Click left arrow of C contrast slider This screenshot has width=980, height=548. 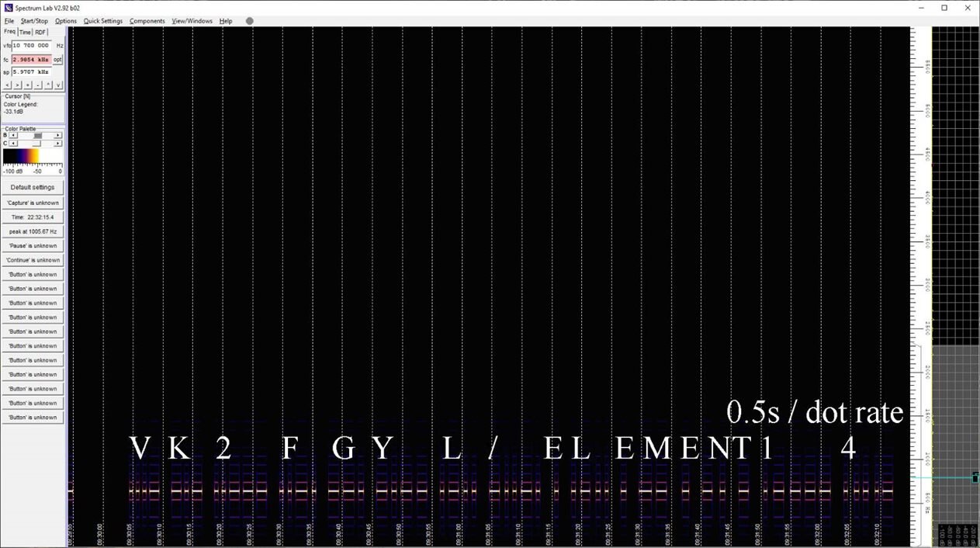click(12, 144)
